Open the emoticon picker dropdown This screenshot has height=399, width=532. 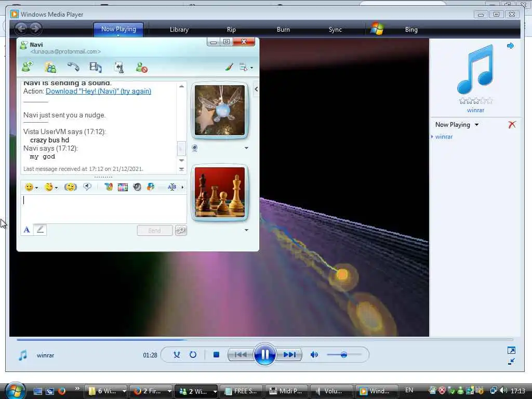coord(32,187)
